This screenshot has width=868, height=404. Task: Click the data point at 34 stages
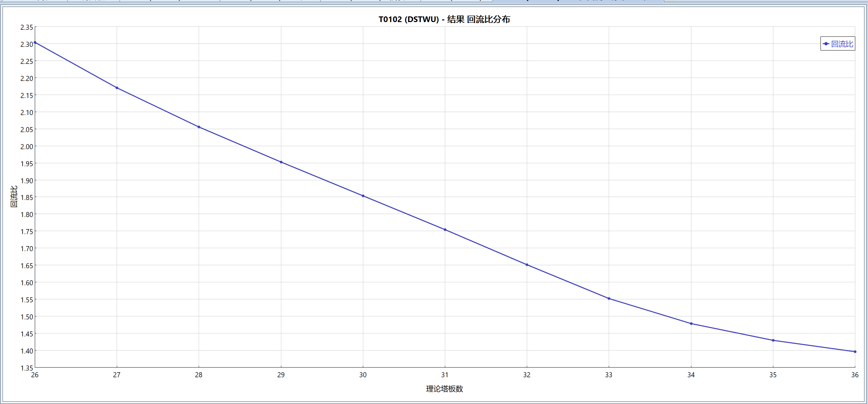(691, 324)
